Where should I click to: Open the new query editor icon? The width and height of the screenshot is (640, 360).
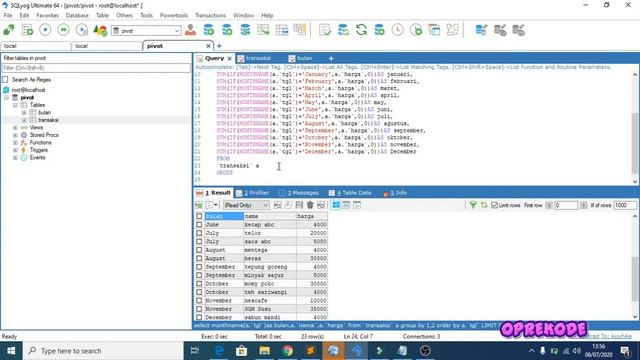coord(27,30)
